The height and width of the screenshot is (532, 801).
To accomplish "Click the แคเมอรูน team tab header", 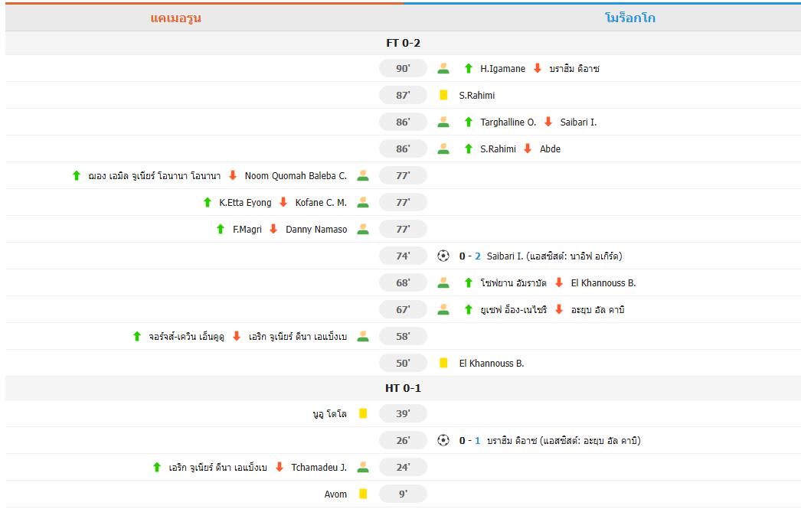I will click(x=175, y=18).
